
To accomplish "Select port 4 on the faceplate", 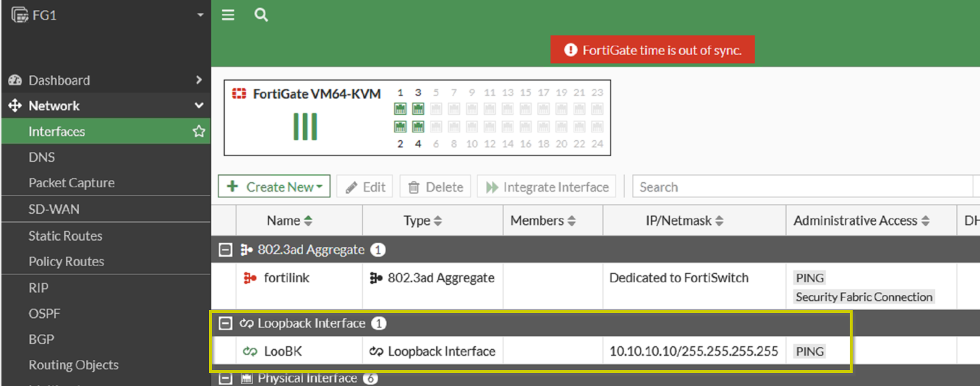I will click(418, 126).
